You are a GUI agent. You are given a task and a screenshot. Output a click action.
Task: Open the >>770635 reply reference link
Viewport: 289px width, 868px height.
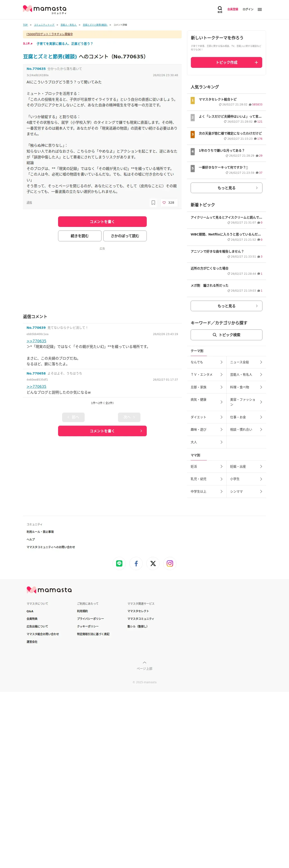(36, 341)
